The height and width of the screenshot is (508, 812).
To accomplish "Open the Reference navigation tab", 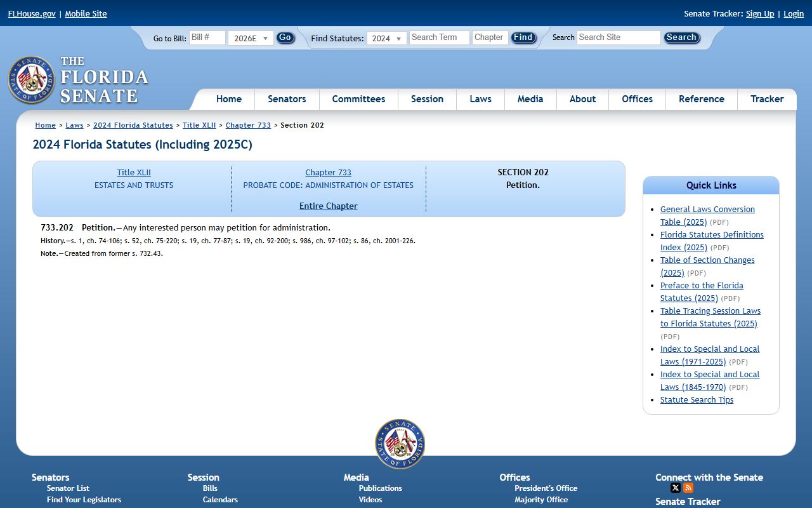I will point(702,99).
